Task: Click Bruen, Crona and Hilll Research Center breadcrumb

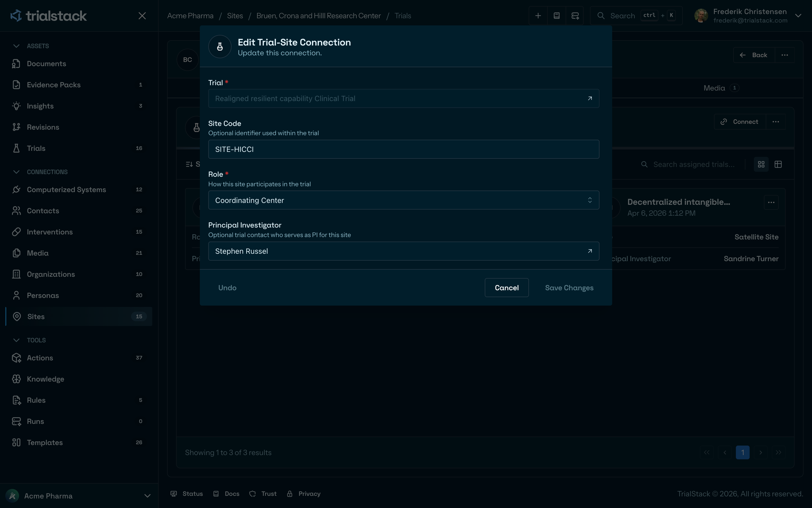Action: (x=319, y=16)
